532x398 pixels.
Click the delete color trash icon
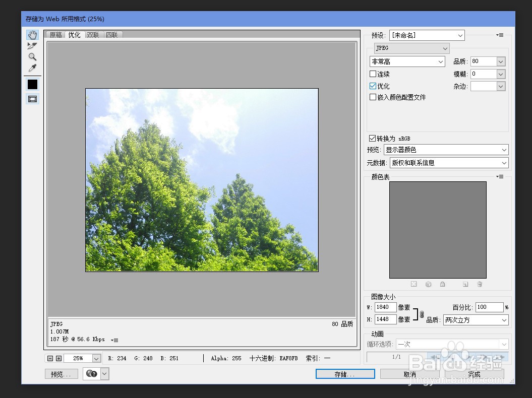click(480, 284)
